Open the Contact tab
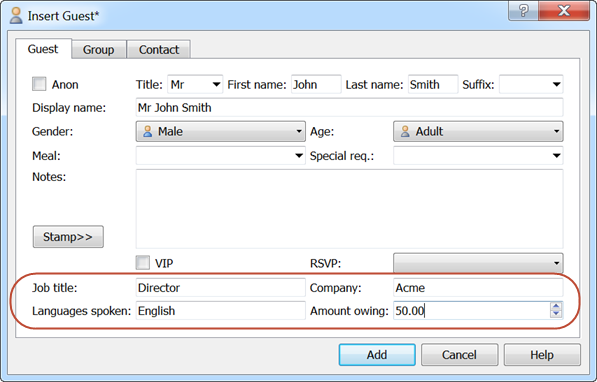 point(159,50)
